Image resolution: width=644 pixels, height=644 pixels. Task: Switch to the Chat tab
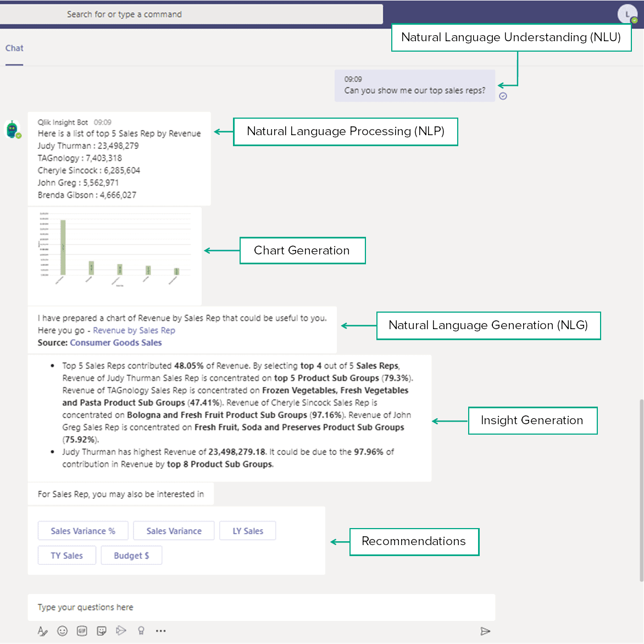click(14, 48)
